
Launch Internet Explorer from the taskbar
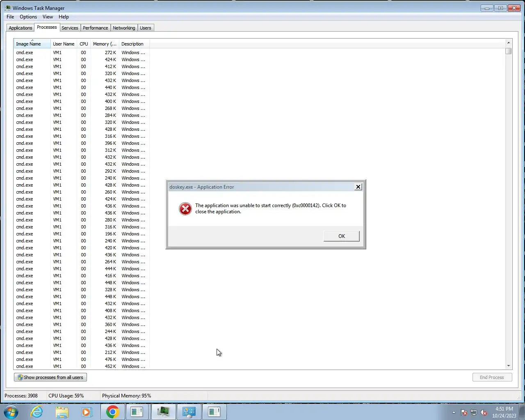[x=37, y=412]
